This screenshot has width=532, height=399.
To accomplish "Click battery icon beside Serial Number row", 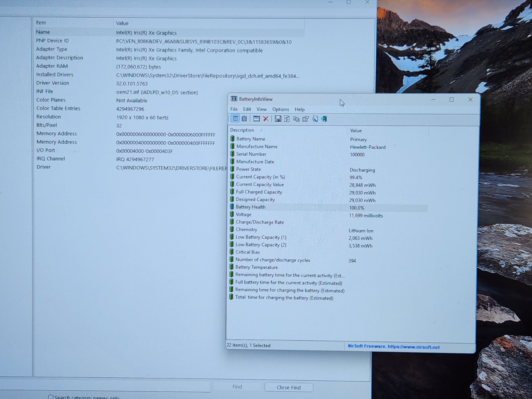I will (x=232, y=154).
